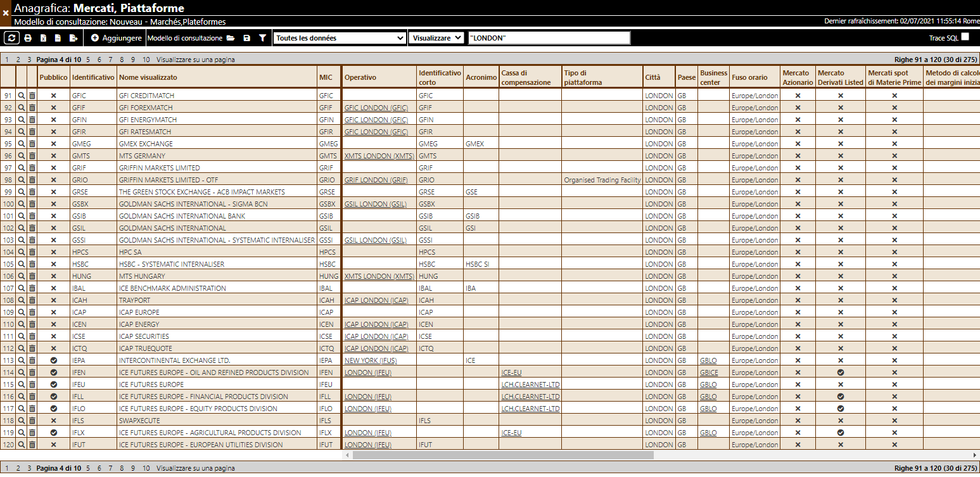Image resolution: width=980 pixels, height=477 pixels.
Task: Click the Tipo di piattaforma column header
Action: pos(602,77)
